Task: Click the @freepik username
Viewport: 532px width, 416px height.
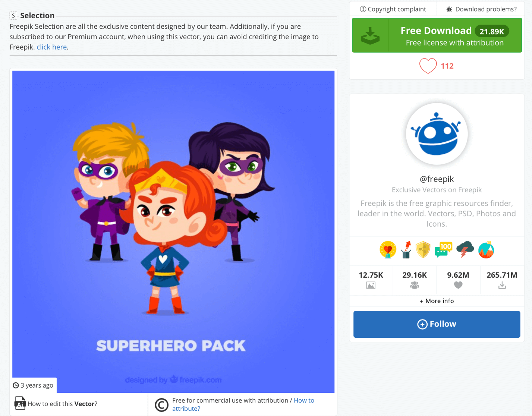Action: tap(437, 179)
